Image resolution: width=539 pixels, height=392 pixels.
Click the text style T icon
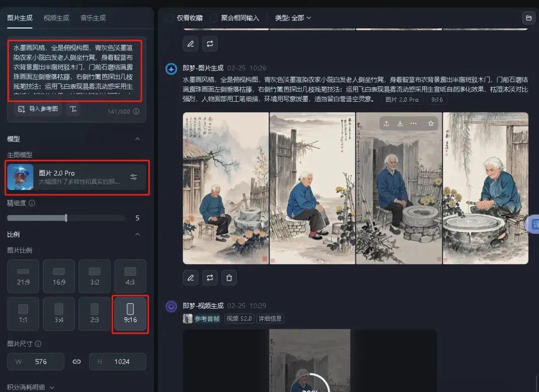pyautogui.click(x=73, y=109)
